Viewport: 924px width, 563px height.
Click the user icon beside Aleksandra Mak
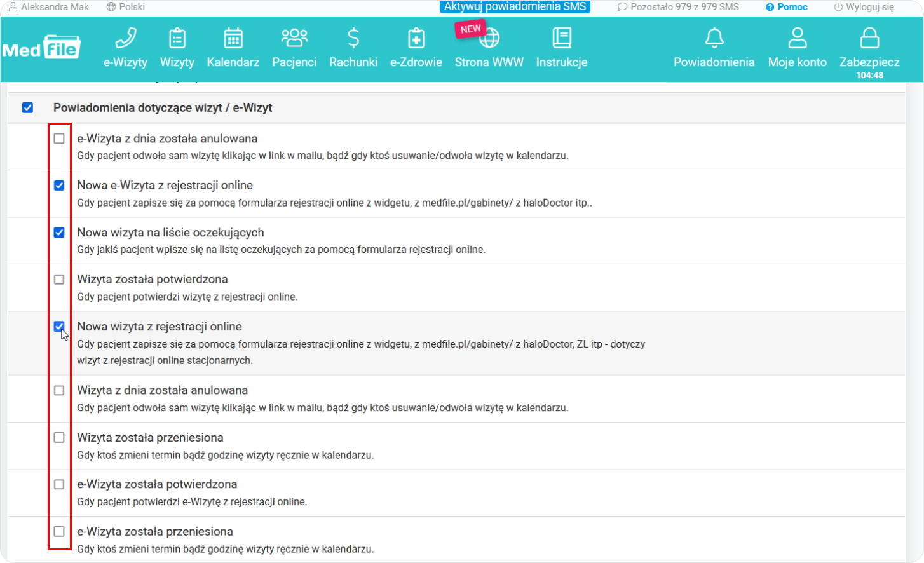pyautogui.click(x=13, y=7)
